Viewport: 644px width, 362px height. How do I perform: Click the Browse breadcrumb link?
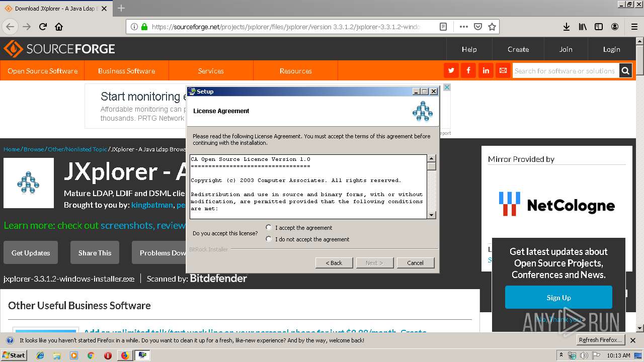[x=34, y=149]
